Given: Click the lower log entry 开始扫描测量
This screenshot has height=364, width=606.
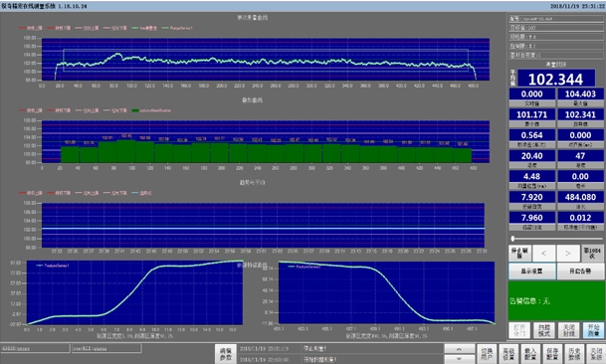Looking at the screenshot, I should point(340,359).
